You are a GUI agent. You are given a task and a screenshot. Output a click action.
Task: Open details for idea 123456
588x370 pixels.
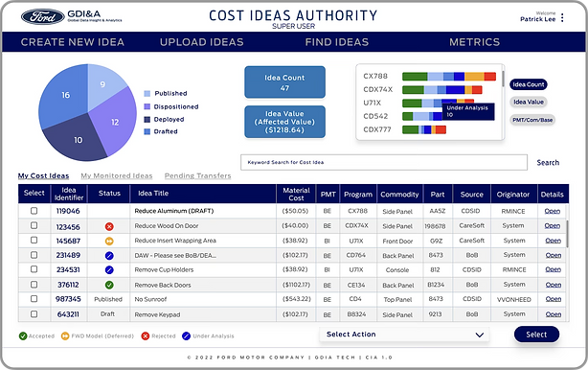pyautogui.click(x=553, y=225)
